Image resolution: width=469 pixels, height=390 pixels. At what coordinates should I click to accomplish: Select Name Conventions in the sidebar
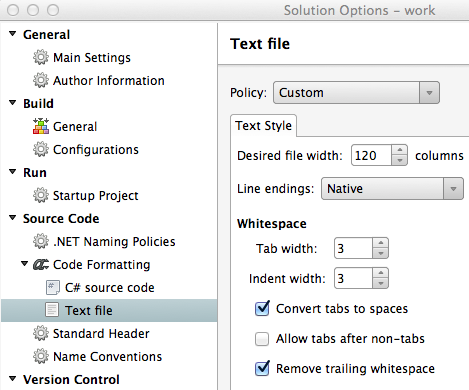pyautogui.click(x=107, y=357)
